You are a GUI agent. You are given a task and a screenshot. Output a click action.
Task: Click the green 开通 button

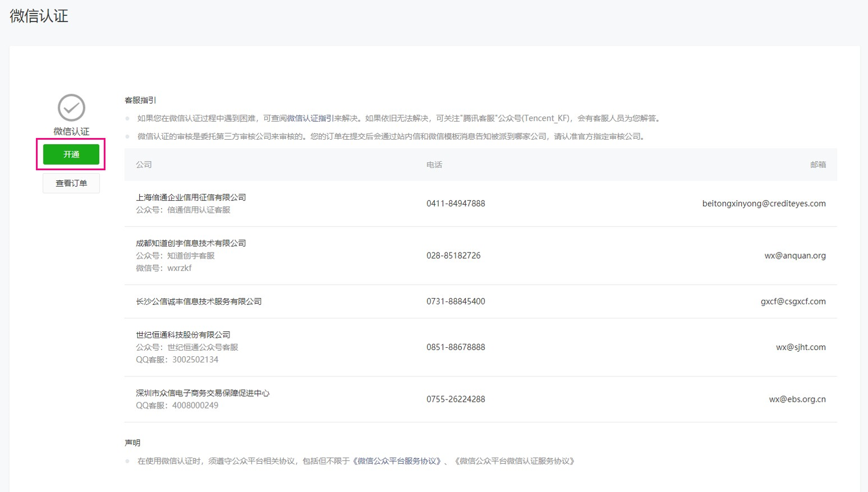[71, 154]
